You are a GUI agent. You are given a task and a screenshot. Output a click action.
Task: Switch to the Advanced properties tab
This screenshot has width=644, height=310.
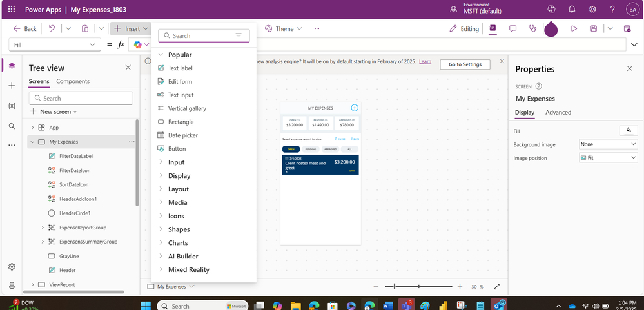(x=558, y=113)
